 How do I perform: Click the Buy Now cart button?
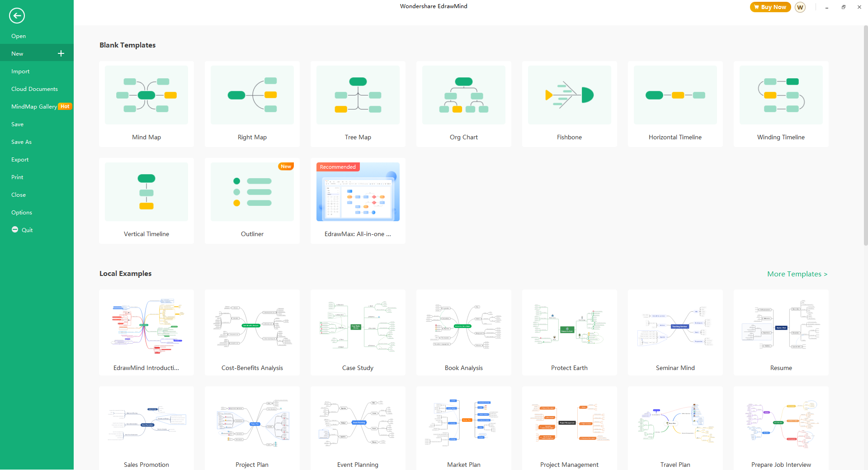(770, 7)
